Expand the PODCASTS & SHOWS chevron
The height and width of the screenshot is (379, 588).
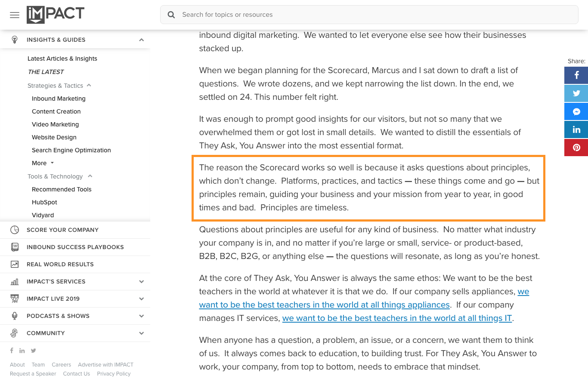point(141,316)
